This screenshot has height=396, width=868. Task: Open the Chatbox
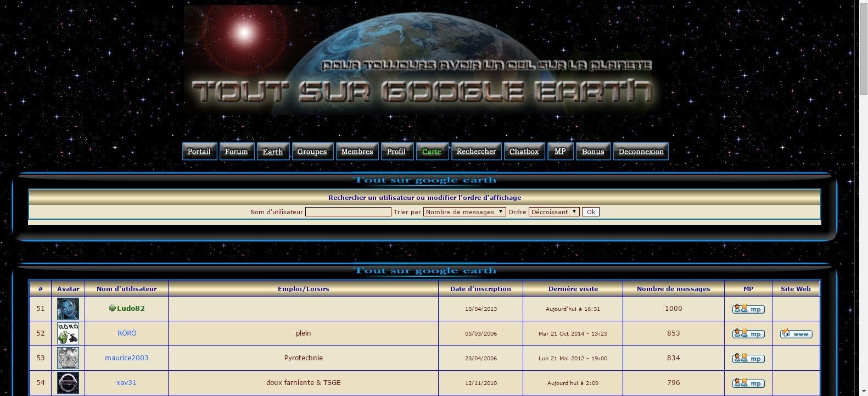[x=524, y=152]
